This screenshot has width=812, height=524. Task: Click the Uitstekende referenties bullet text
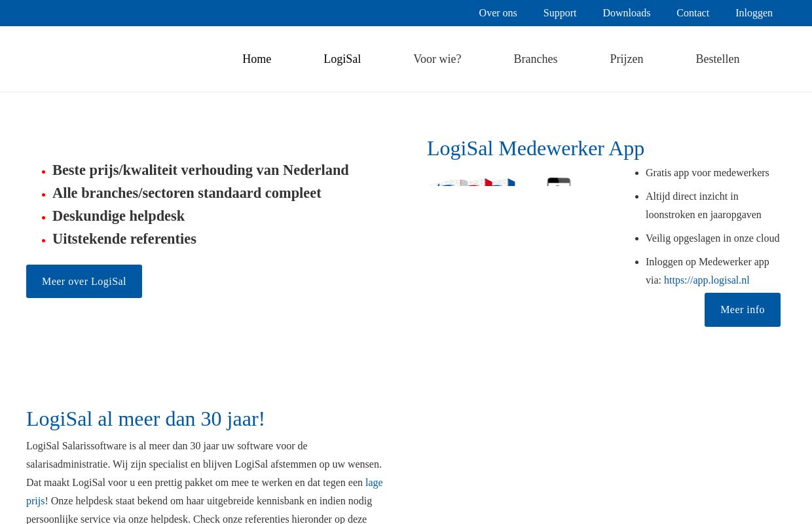coord(124,239)
